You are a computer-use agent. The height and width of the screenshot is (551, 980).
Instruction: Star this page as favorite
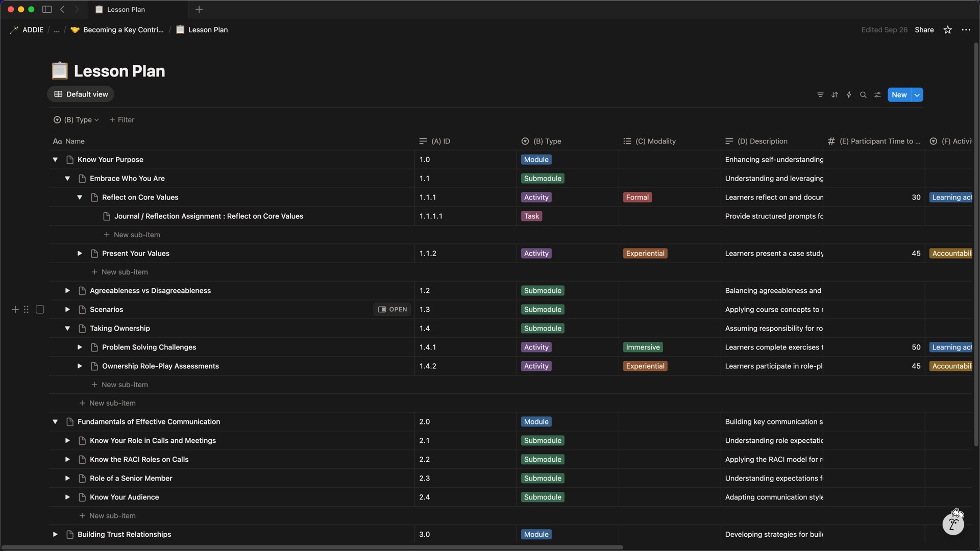(947, 30)
